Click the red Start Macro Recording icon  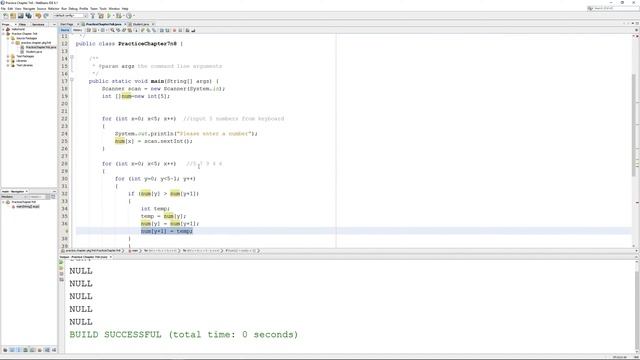(x=174, y=30)
